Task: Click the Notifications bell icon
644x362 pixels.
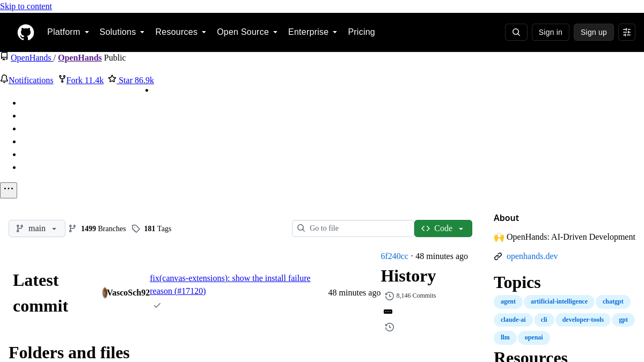Action: 4,79
